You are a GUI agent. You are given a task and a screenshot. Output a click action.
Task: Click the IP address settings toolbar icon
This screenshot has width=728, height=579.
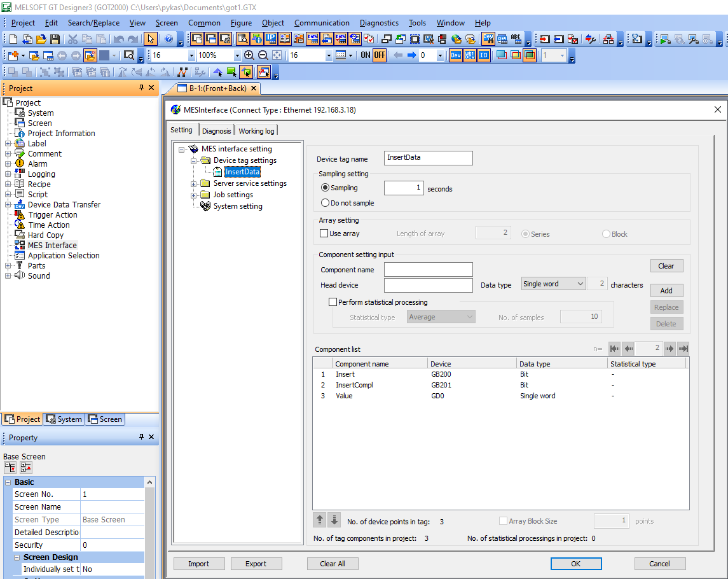271,39
